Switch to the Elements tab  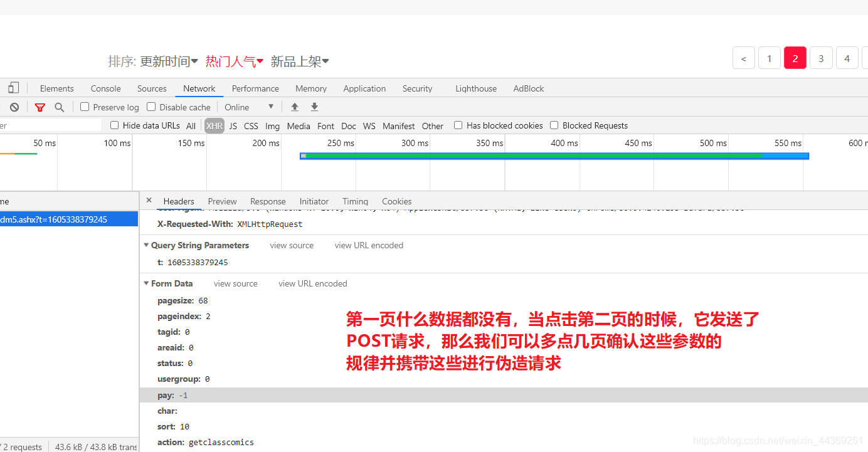(56, 88)
